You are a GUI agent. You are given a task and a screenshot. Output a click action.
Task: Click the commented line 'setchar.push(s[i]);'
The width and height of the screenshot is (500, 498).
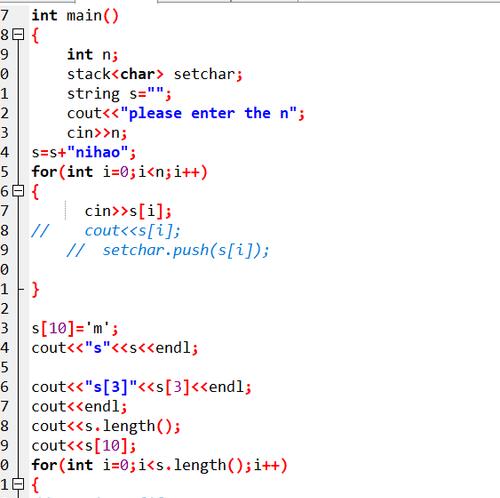(168, 250)
